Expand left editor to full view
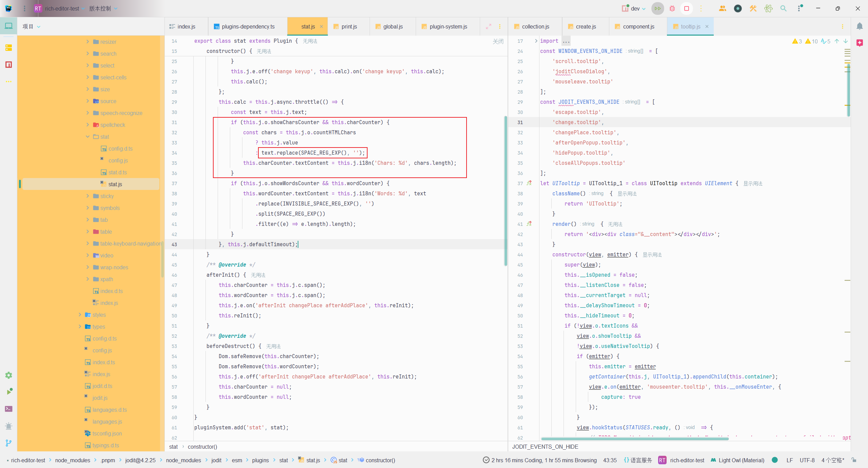868x468 pixels. [488, 26]
